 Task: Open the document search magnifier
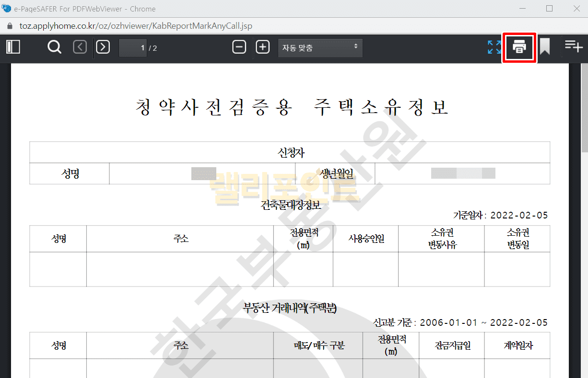(x=54, y=47)
